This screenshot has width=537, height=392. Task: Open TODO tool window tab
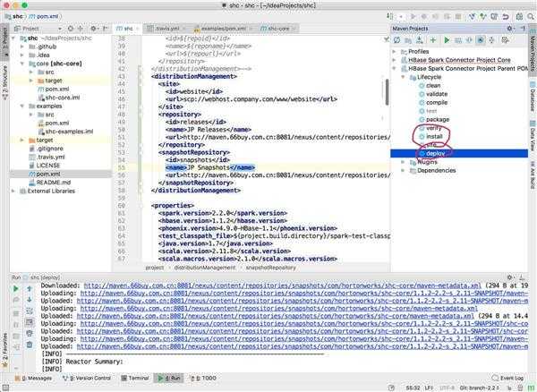[203, 378]
